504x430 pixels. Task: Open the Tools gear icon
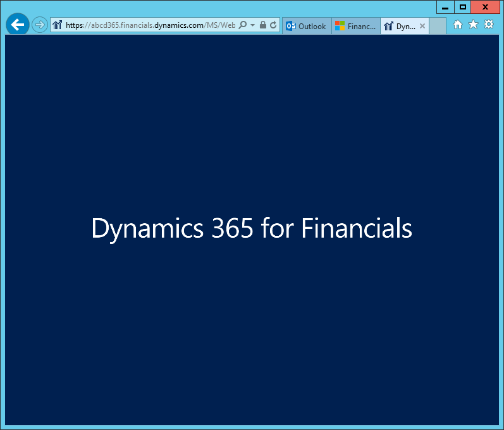pos(489,25)
